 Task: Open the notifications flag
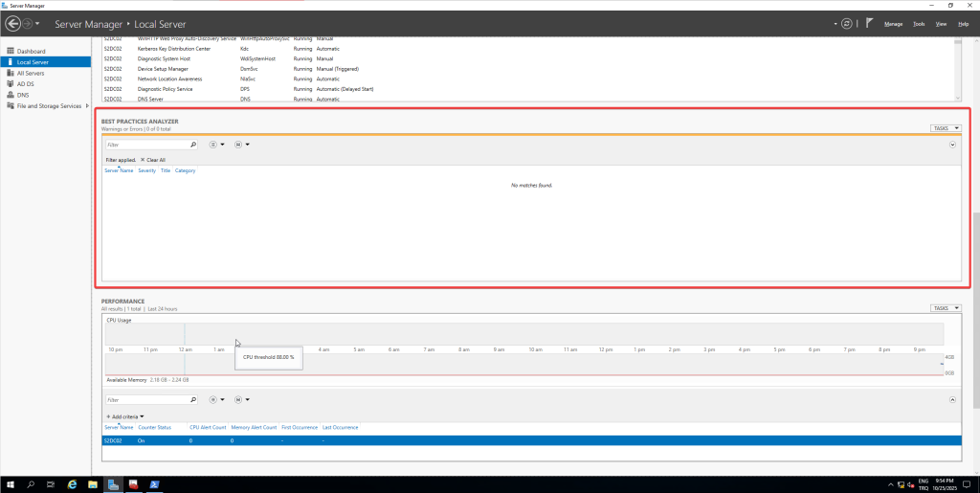(x=869, y=23)
